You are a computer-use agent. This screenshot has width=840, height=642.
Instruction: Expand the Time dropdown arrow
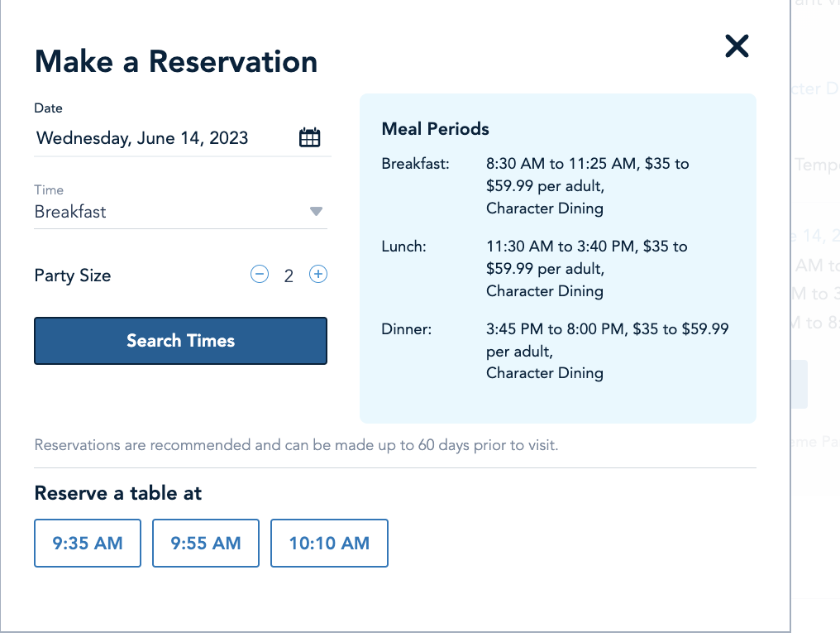coord(316,212)
